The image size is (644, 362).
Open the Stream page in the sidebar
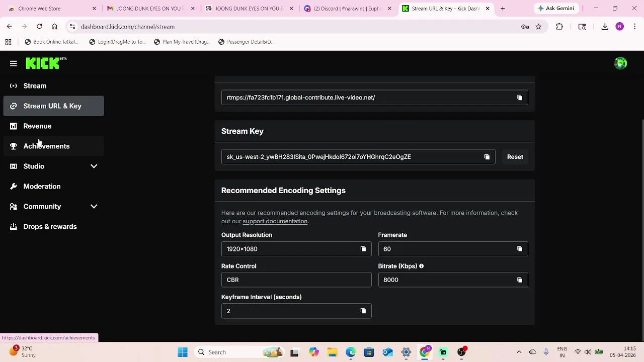pyautogui.click(x=53, y=86)
